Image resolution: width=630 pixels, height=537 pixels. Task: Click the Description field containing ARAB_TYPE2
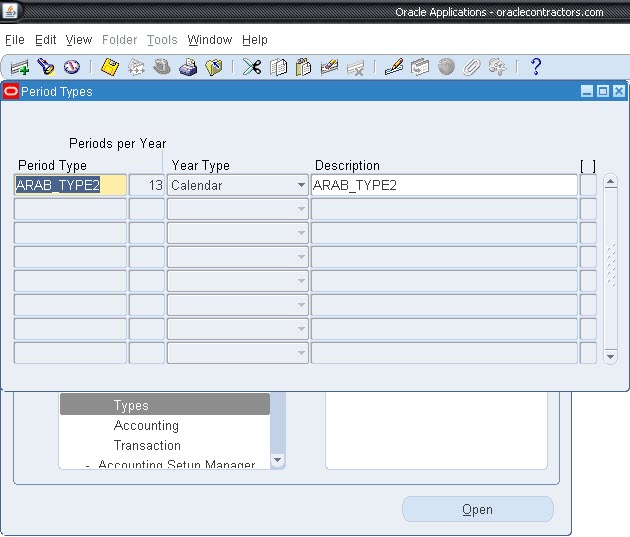[443, 185]
